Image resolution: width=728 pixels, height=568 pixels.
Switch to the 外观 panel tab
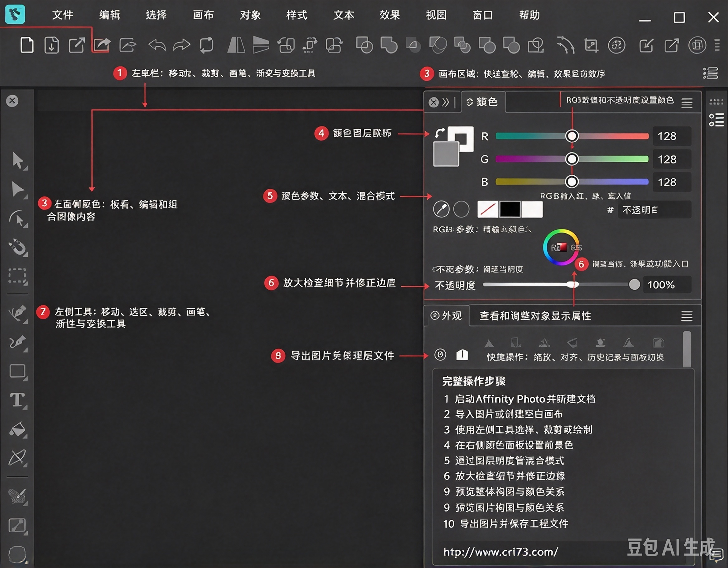click(x=447, y=315)
